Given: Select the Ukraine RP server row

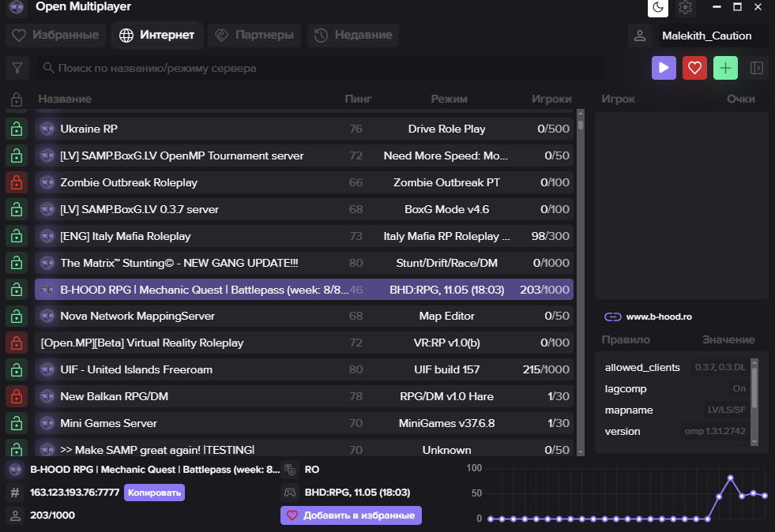Looking at the screenshot, I should point(304,129).
